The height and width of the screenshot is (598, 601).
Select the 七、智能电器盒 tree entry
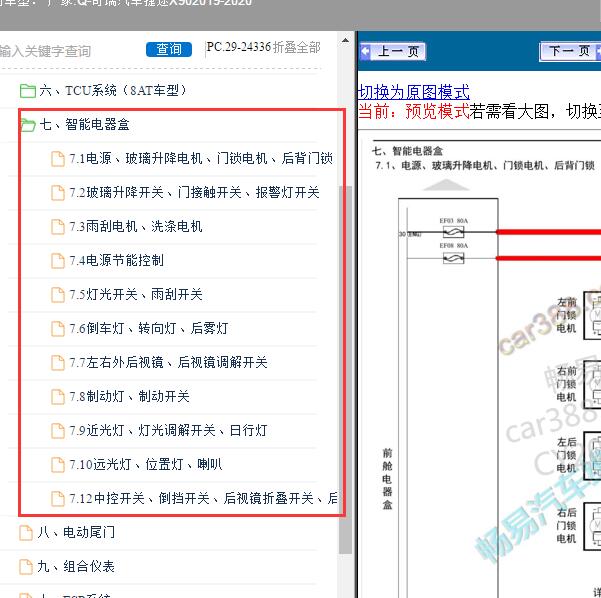pyautogui.click(x=85, y=125)
